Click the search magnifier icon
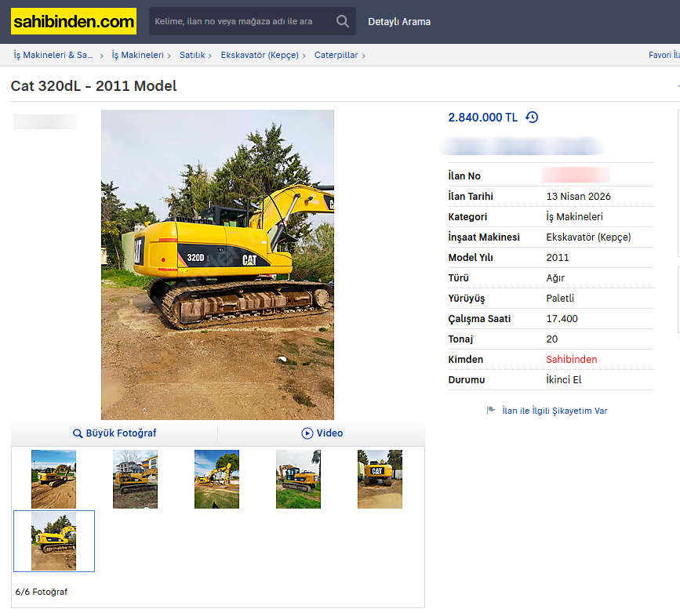Image resolution: width=680 pixels, height=616 pixels. coord(343,21)
